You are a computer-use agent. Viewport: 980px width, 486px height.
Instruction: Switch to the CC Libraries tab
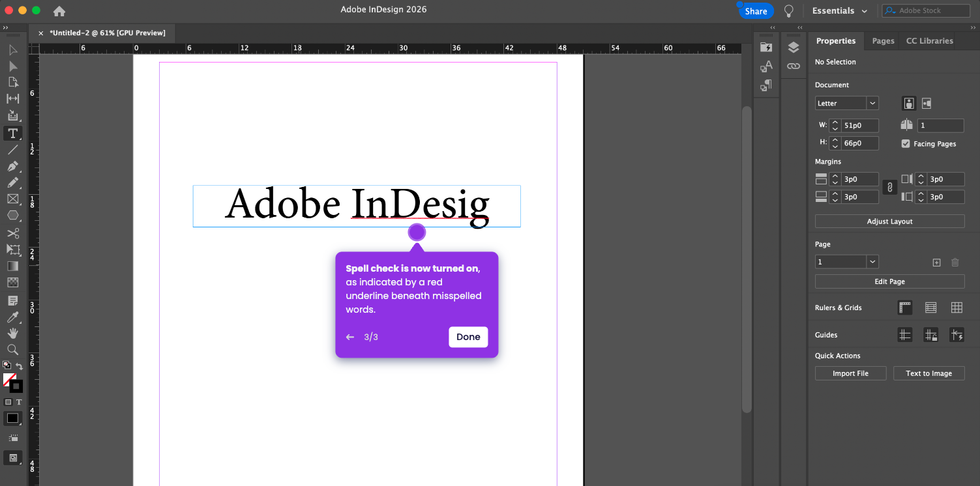pyautogui.click(x=929, y=40)
